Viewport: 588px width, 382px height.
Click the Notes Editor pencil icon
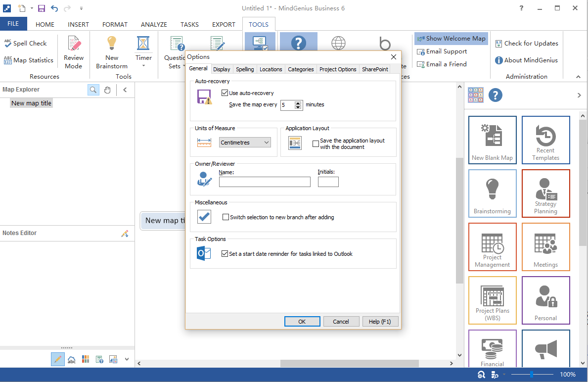point(125,234)
